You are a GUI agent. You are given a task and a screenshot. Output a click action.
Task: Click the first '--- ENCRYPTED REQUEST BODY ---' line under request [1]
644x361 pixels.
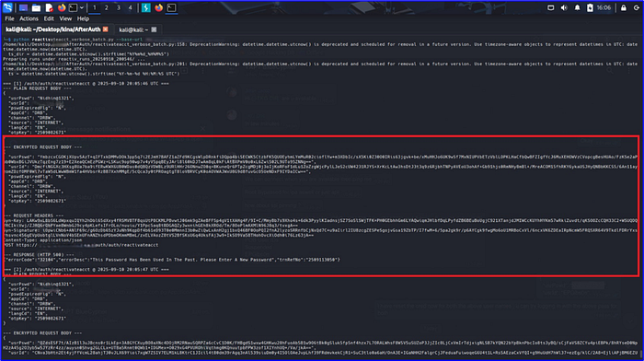(42, 146)
